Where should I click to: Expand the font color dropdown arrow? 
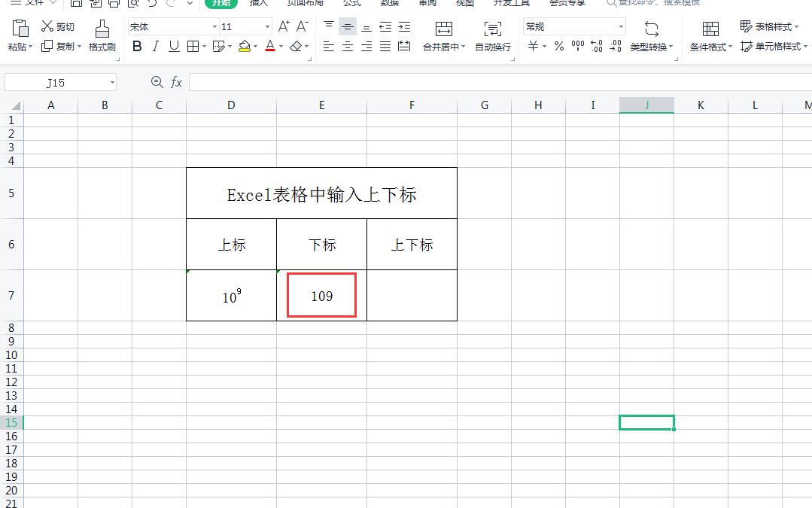(x=281, y=47)
